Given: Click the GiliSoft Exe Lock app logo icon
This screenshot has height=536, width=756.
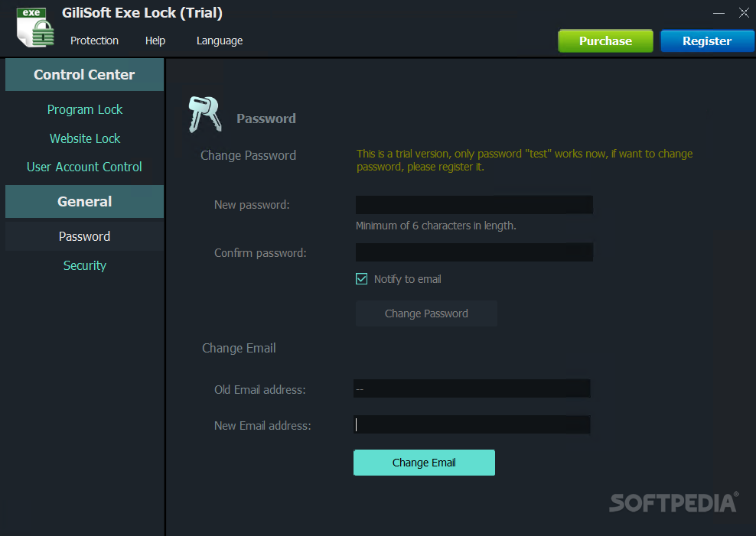Looking at the screenshot, I should click(35, 27).
